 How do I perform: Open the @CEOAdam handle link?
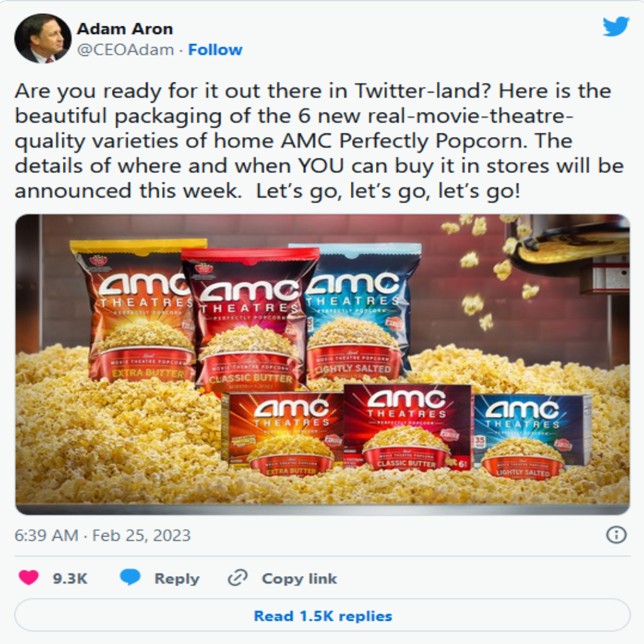point(125,50)
